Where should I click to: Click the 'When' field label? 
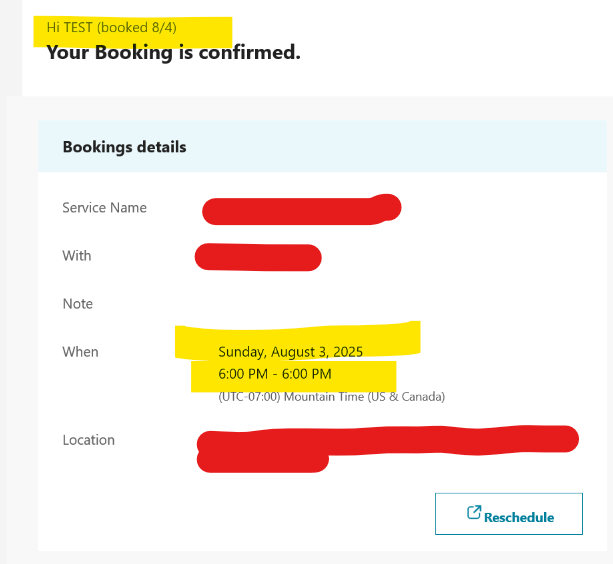pos(80,352)
